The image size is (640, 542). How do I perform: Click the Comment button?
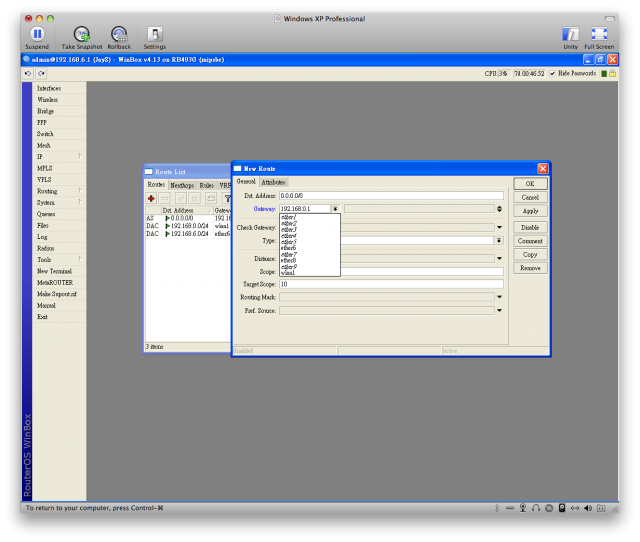click(530, 241)
